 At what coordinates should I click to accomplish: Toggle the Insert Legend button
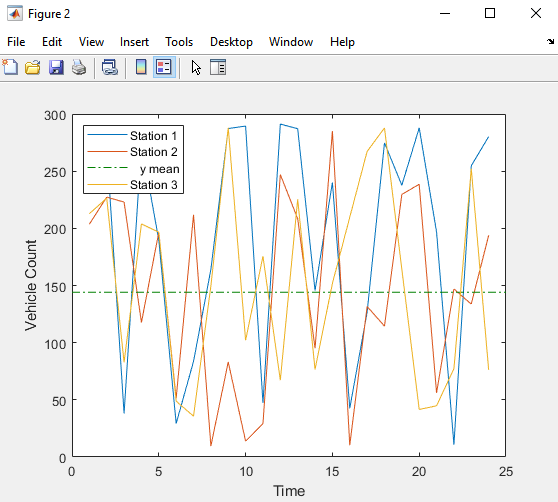[x=164, y=67]
